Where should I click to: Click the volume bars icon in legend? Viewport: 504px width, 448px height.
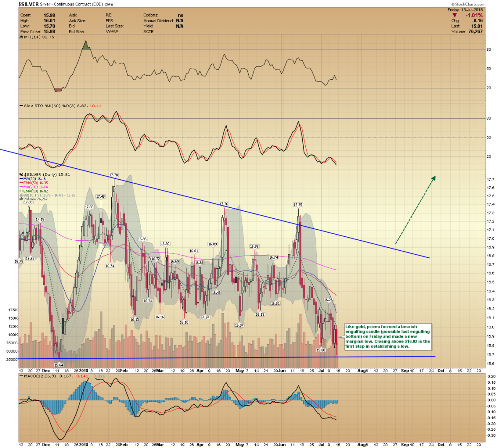21,199
